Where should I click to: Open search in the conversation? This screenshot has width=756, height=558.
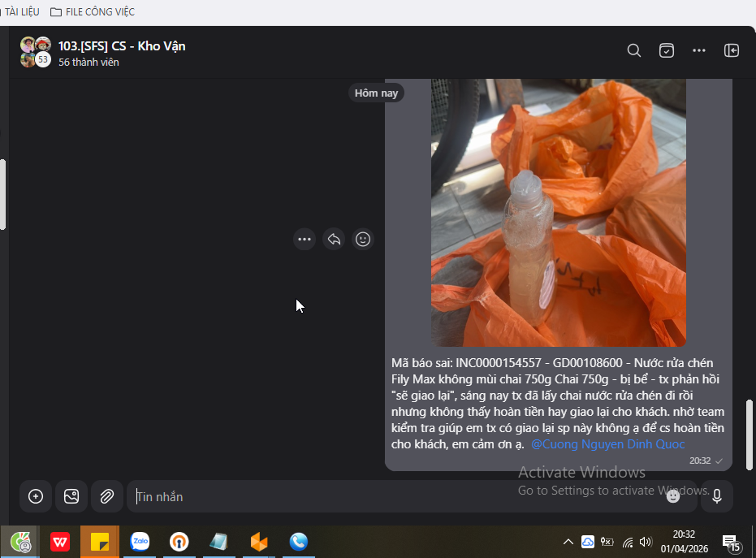tap(634, 50)
